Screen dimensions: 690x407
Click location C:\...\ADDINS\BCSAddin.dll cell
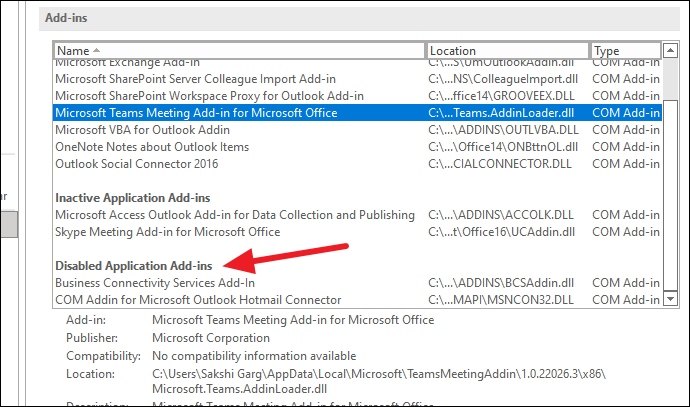501,283
